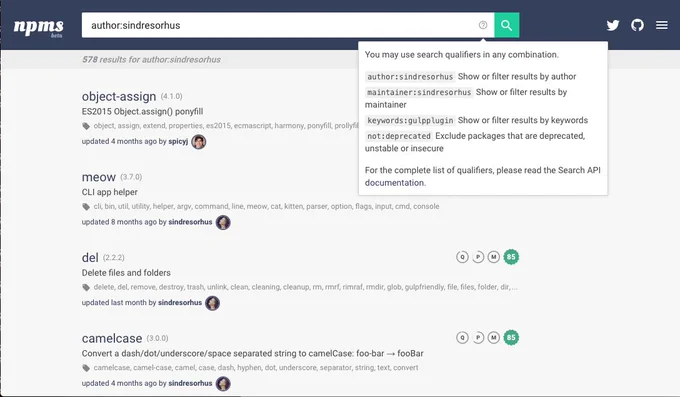The width and height of the screenshot is (680, 397).
Task: Click the 'kitten' keyword in meow tags
Action: pos(294,207)
